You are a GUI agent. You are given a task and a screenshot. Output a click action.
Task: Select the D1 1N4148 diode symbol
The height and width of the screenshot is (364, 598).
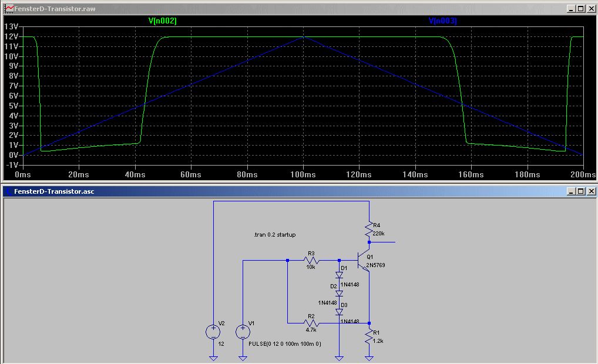[339, 275]
